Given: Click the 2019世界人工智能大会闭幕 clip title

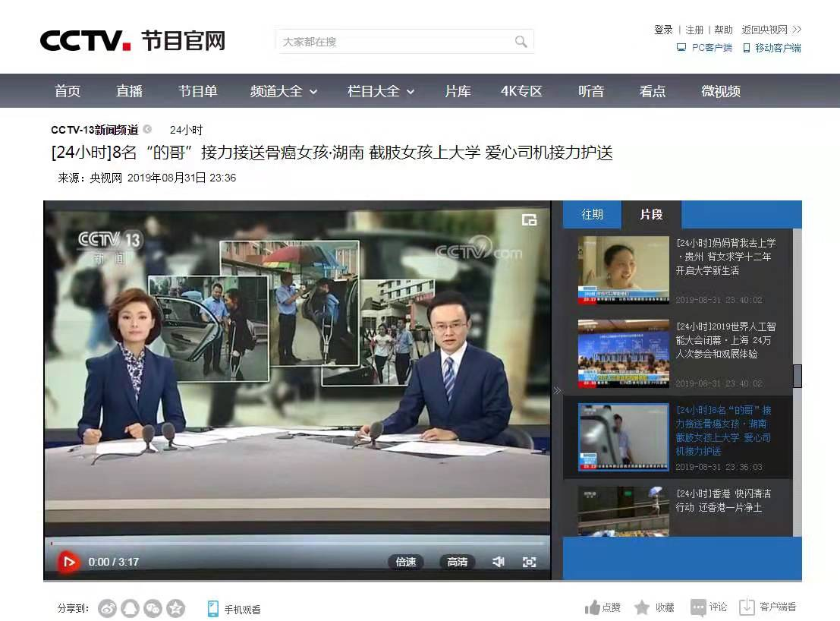Looking at the screenshot, I should 725,340.
